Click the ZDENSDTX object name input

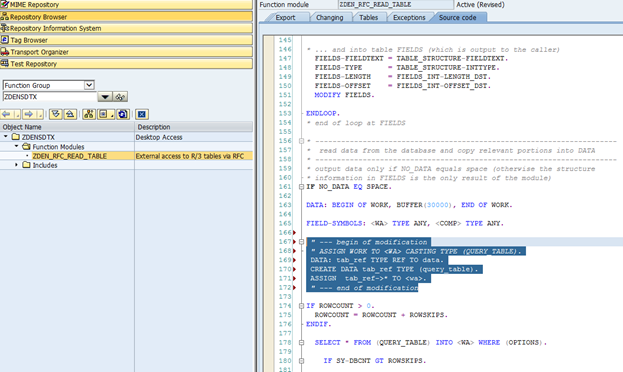(x=50, y=97)
